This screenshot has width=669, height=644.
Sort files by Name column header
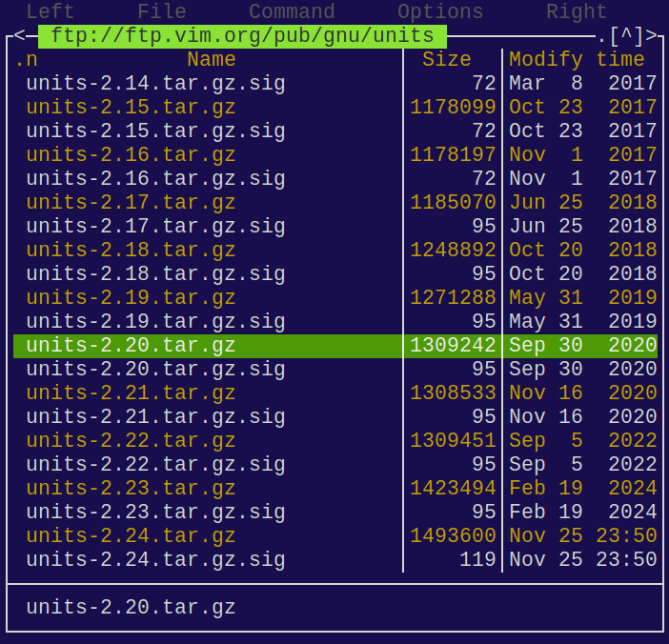211,60
